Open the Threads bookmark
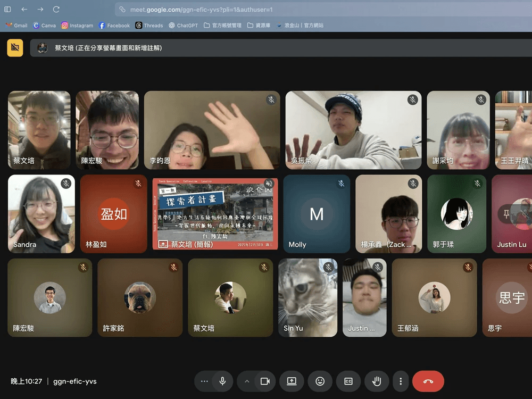Viewport: 532px width, 399px height. (149, 26)
